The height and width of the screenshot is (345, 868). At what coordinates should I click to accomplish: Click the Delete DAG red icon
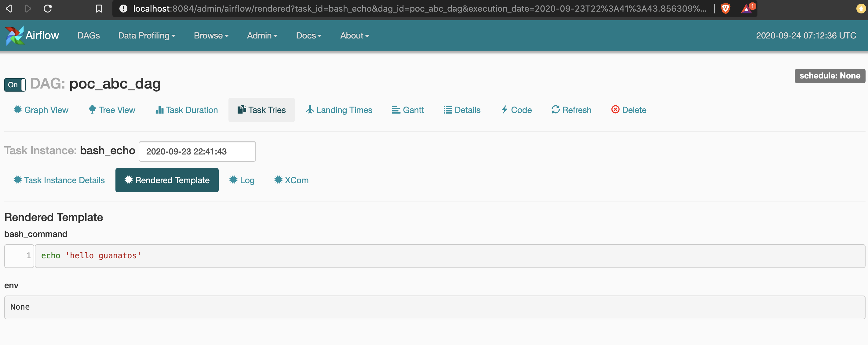pyautogui.click(x=615, y=110)
